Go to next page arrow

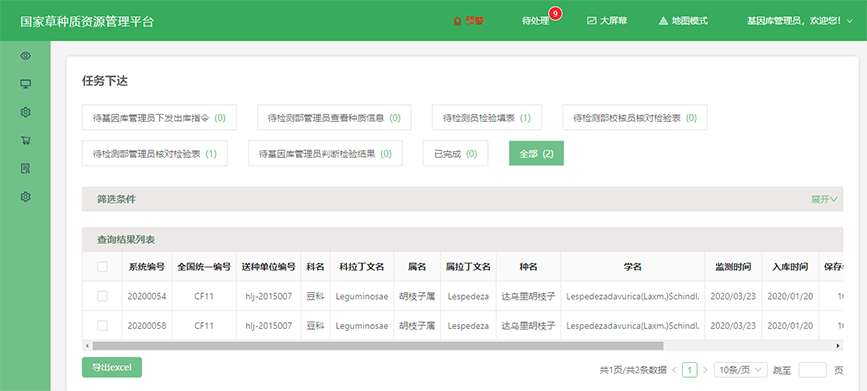coord(704,370)
